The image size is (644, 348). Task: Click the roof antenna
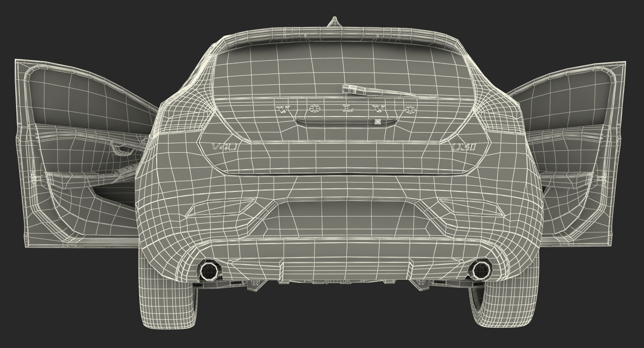point(334,21)
